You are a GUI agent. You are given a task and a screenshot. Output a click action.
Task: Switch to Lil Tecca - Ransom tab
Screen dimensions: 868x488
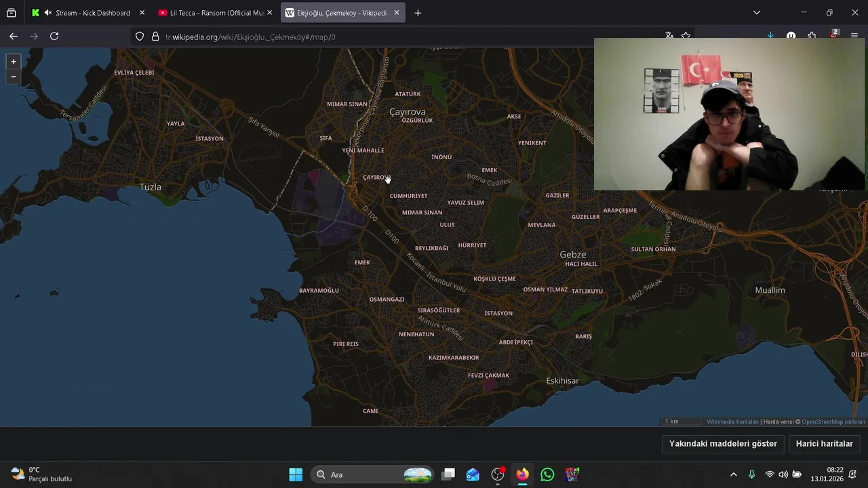(x=214, y=13)
